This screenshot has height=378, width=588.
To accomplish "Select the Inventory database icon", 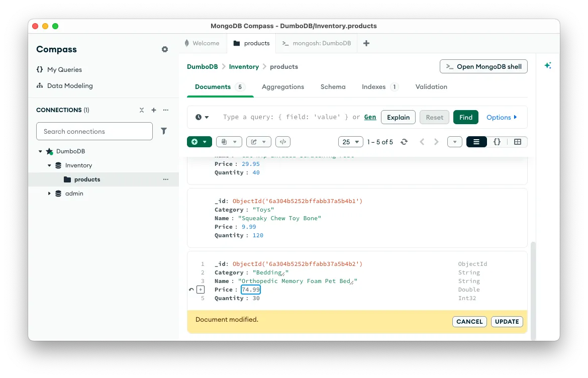I will 58,165.
